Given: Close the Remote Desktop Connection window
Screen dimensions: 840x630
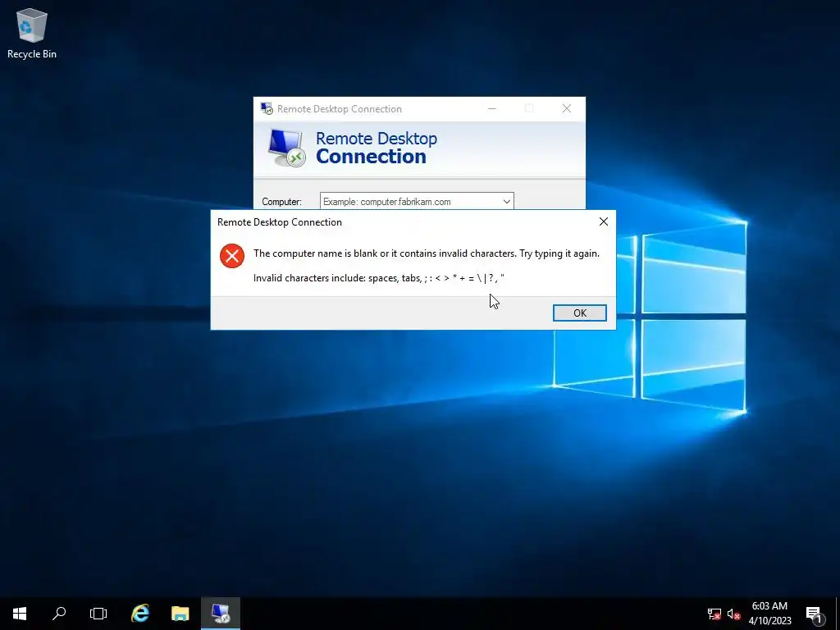Looking at the screenshot, I should click(x=567, y=109).
